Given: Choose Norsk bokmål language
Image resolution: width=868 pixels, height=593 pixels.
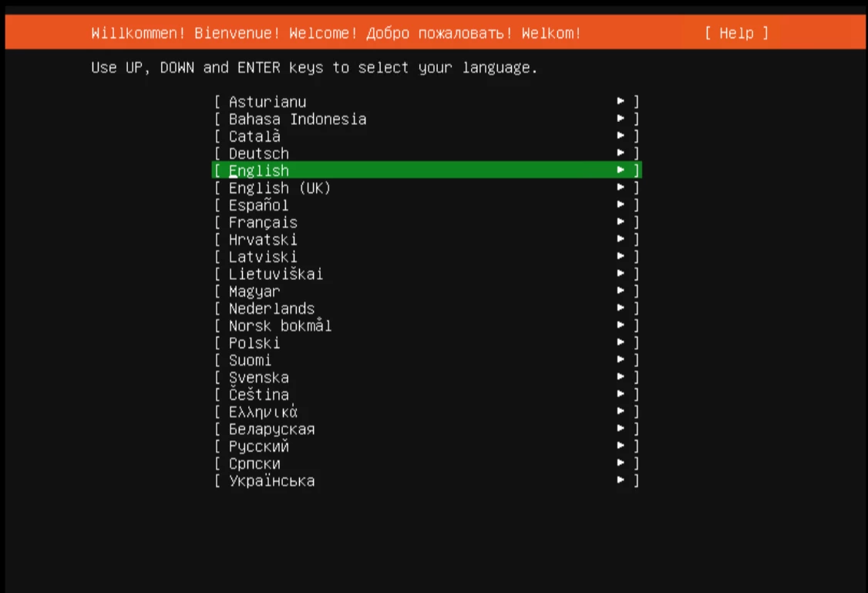Looking at the screenshot, I should [427, 325].
